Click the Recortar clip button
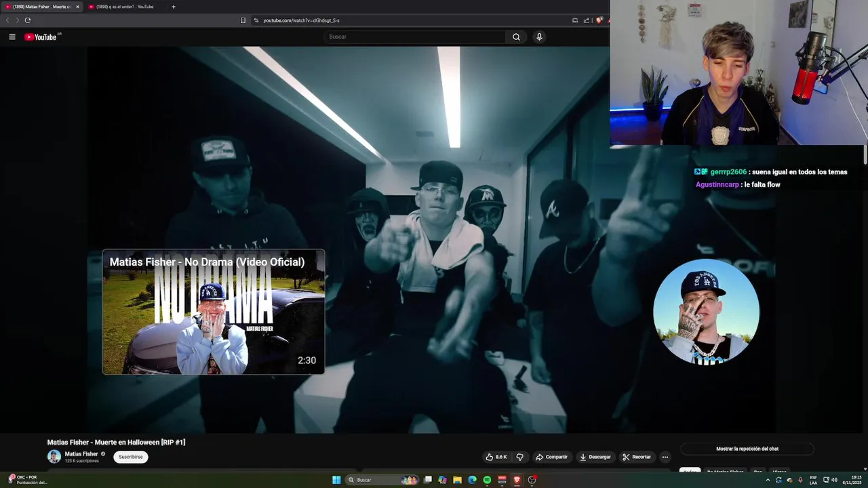 click(x=637, y=457)
